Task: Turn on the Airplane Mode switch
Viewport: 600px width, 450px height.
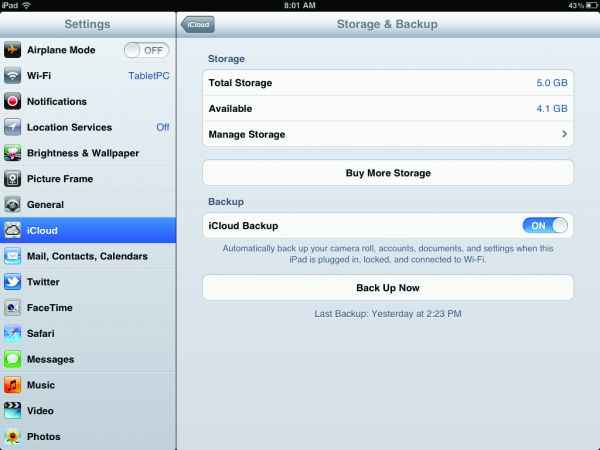Action: click(x=146, y=50)
